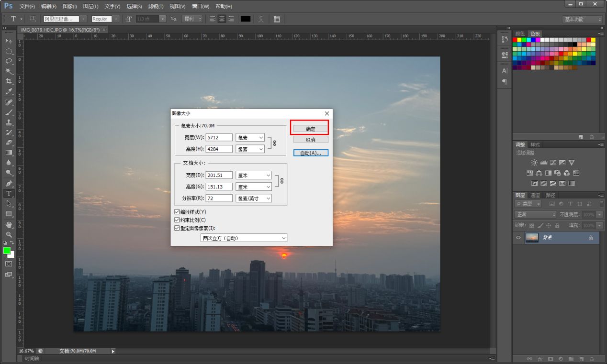Viewport: 607px width, 364px height.
Task: Select the Elliptical Marquee tool
Action: coord(9,51)
